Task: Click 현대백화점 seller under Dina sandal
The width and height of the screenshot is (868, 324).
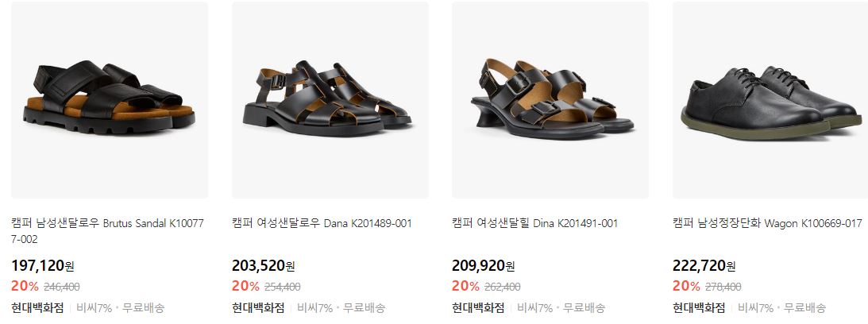Action: point(478,308)
